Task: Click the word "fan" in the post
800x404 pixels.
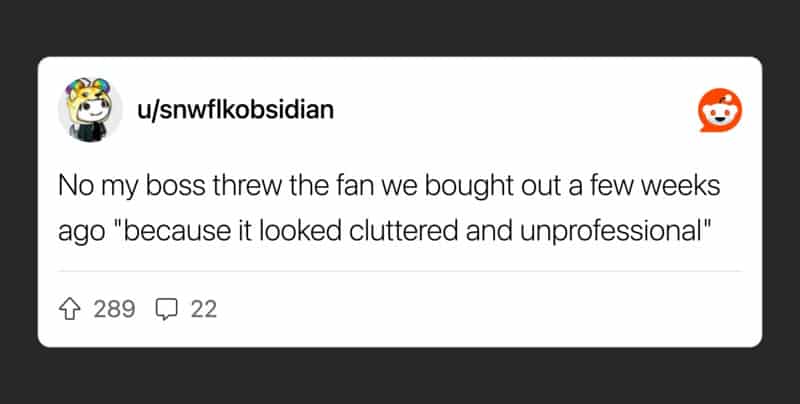Action: point(355,187)
